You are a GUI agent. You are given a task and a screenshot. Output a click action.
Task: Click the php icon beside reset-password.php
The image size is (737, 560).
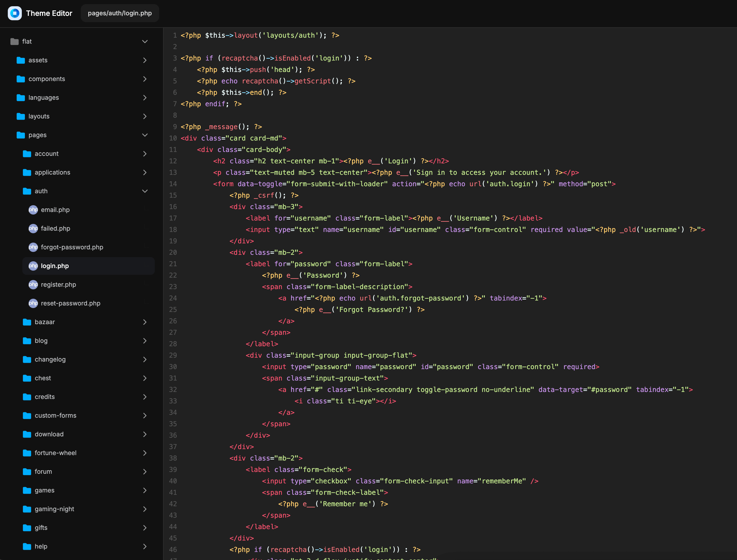(x=33, y=303)
